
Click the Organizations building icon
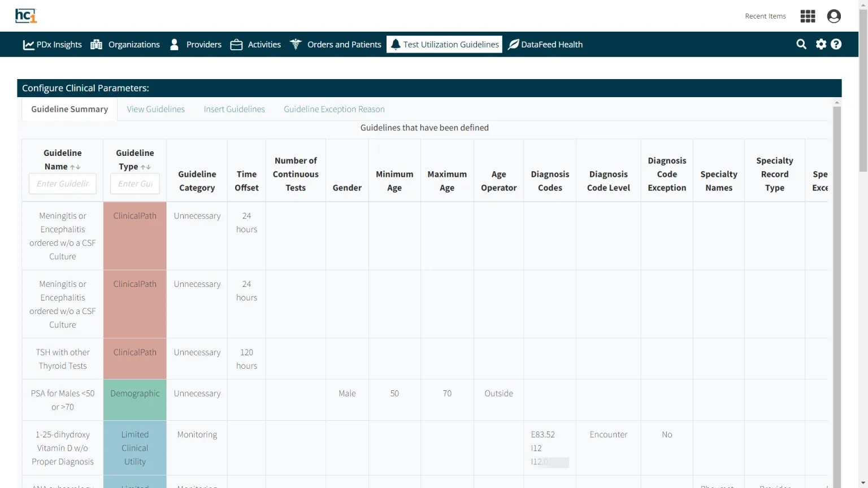tap(96, 44)
